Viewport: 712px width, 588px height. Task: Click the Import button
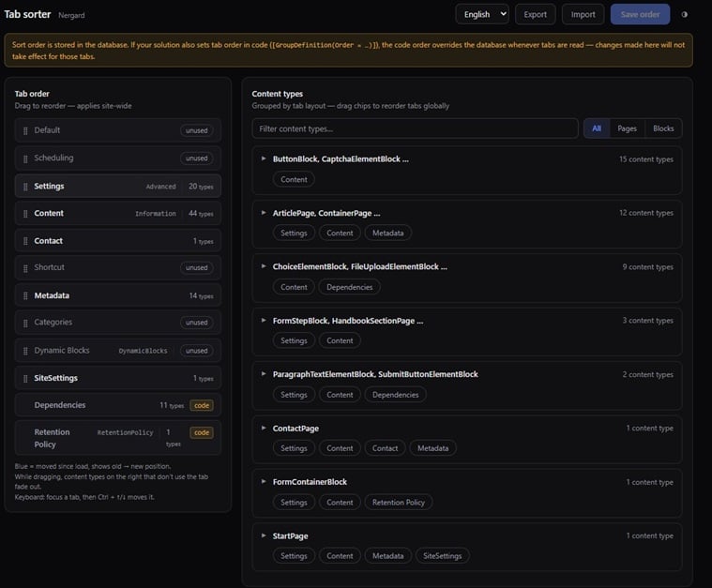pyautogui.click(x=583, y=14)
